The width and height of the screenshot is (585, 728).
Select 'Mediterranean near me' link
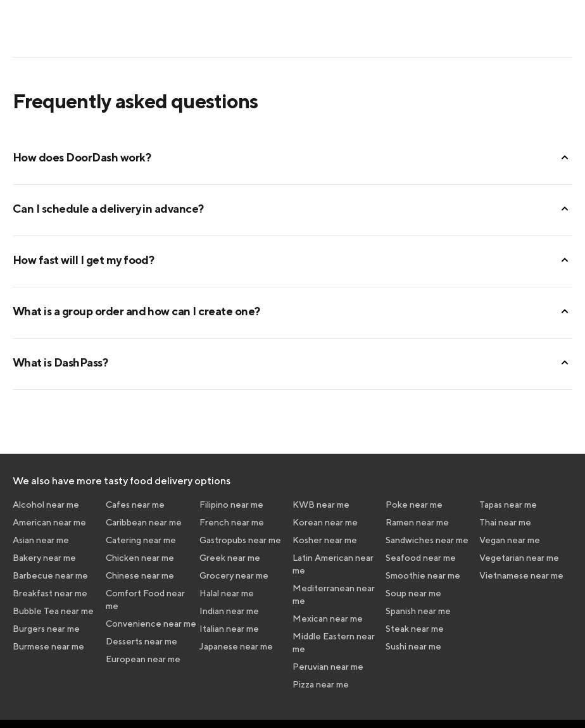pyautogui.click(x=334, y=594)
